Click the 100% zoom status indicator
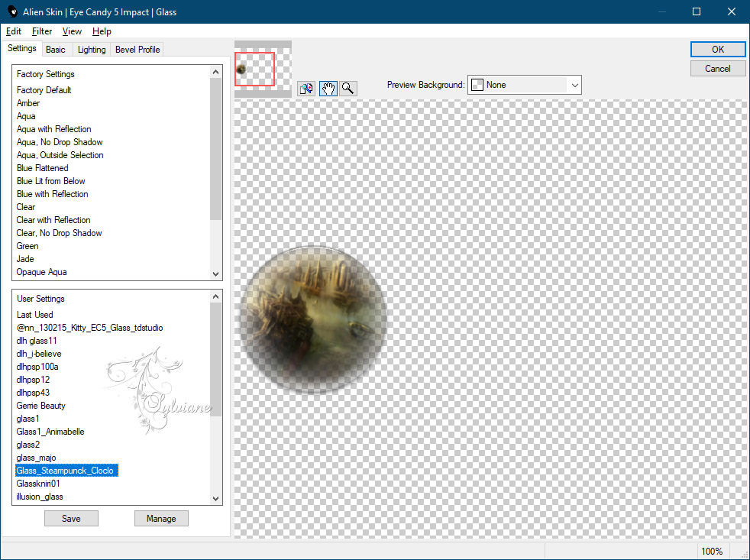Image resolution: width=750 pixels, height=560 pixels. 712,552
